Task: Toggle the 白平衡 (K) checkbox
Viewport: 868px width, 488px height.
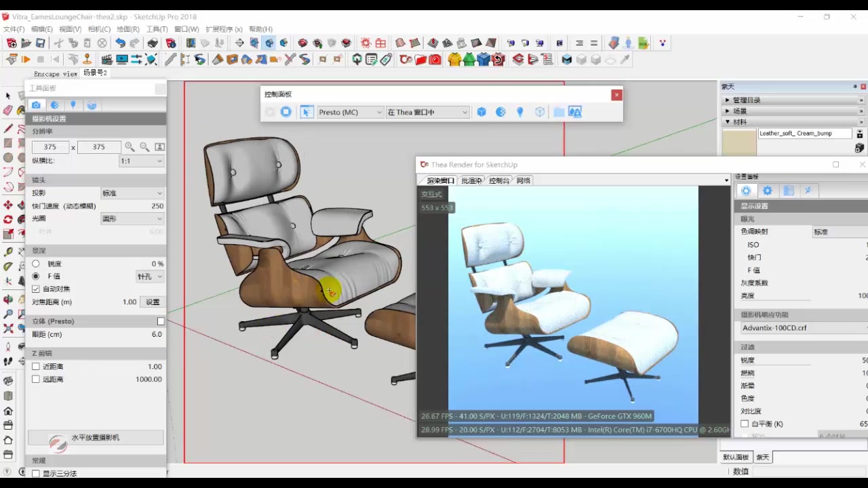Action: point(745,424)
